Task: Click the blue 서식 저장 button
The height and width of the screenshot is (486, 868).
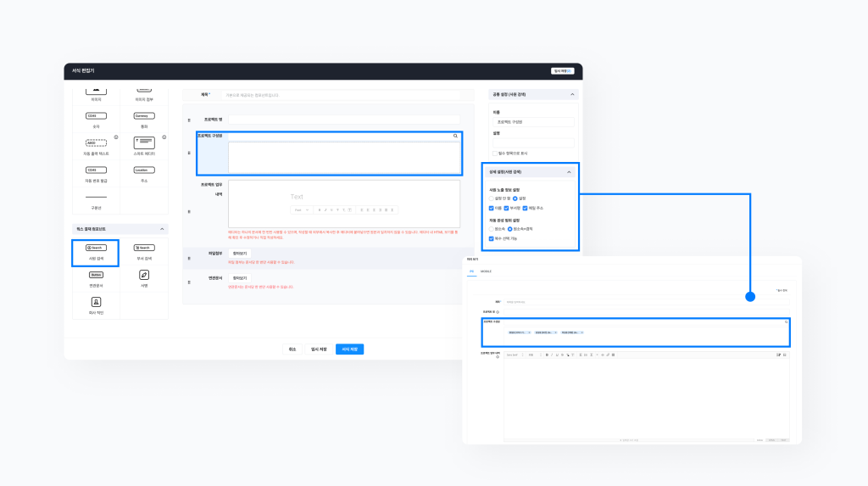Action: pos(349,349)
